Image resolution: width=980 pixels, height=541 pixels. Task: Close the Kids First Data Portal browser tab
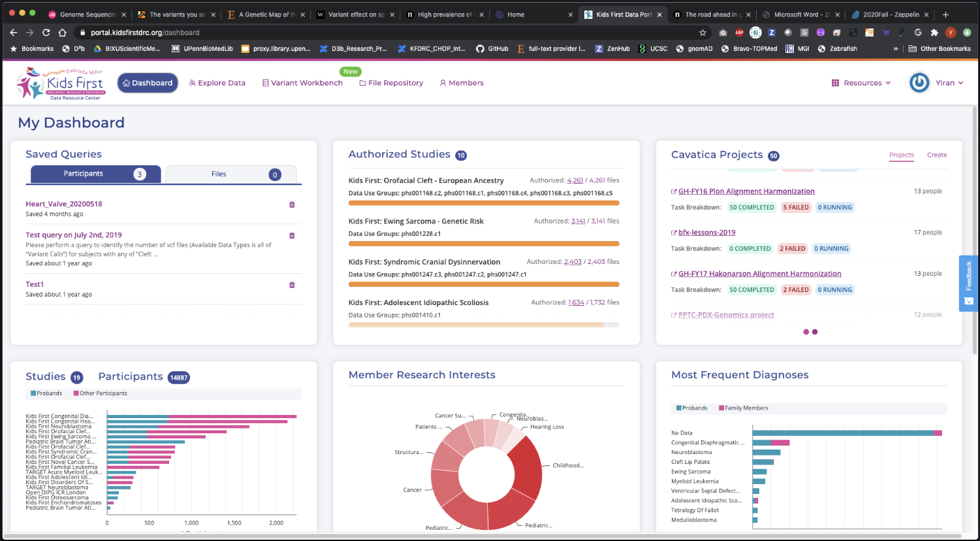point(659,14)
